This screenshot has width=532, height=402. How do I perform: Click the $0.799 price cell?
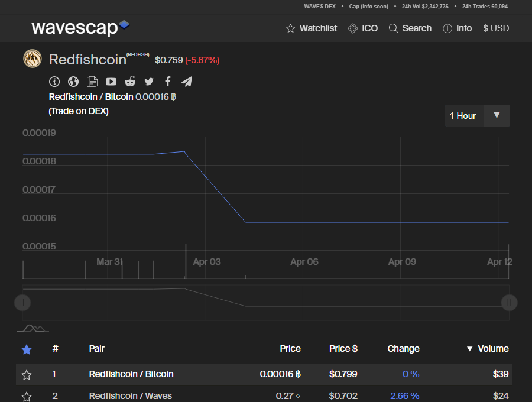(343, 374)
